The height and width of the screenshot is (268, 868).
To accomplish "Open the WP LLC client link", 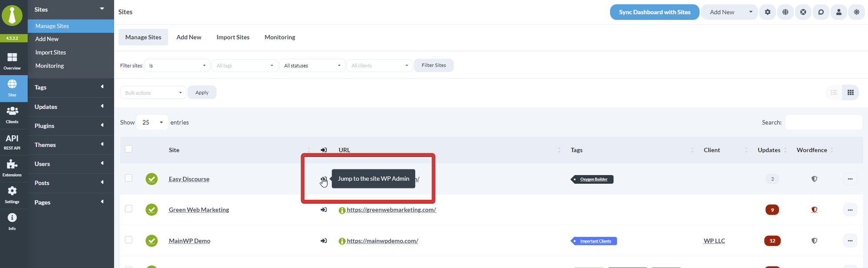I will 714,241.
